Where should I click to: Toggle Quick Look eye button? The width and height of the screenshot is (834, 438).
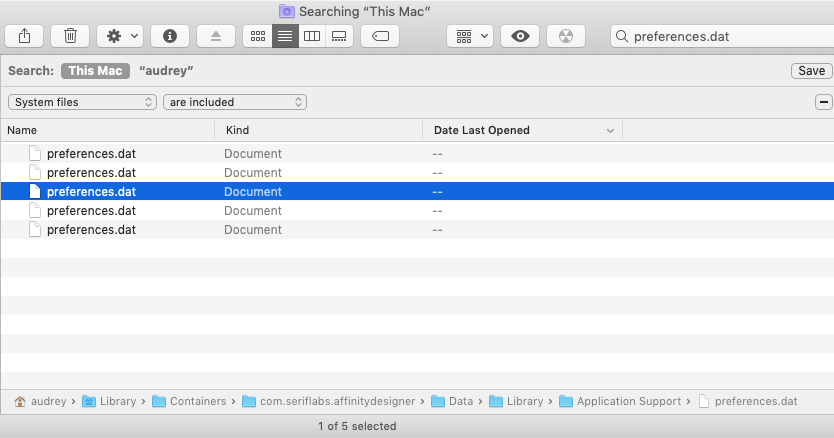tap(520, 36)
